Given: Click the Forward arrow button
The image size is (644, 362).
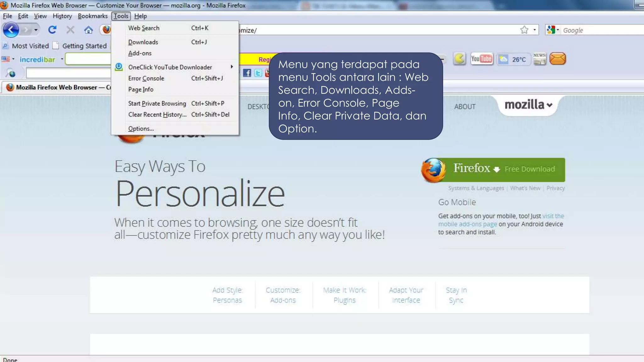Looking at the screenshot, I should pos(26,30).
